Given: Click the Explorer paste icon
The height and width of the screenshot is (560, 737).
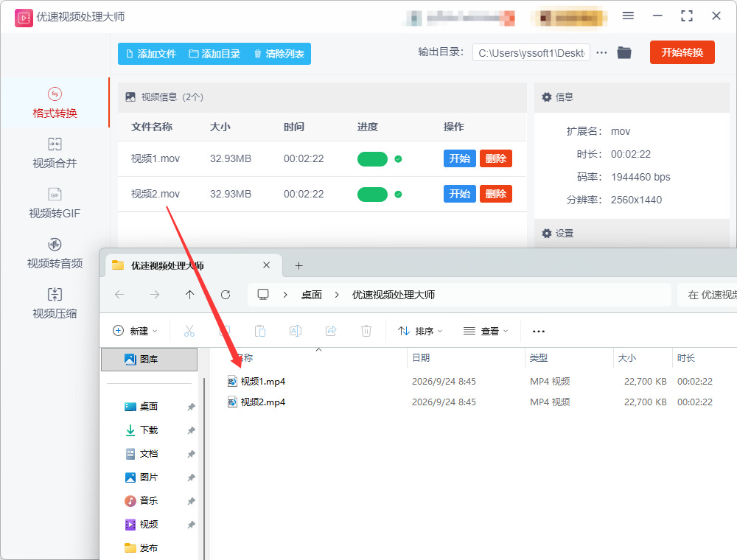Looking at the screenshot, I should pyautogui.click(x=260, y=331).
